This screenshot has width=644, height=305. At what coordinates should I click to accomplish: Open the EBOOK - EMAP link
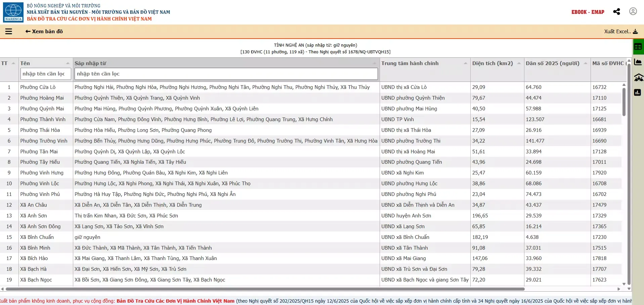tap(588, 12)
